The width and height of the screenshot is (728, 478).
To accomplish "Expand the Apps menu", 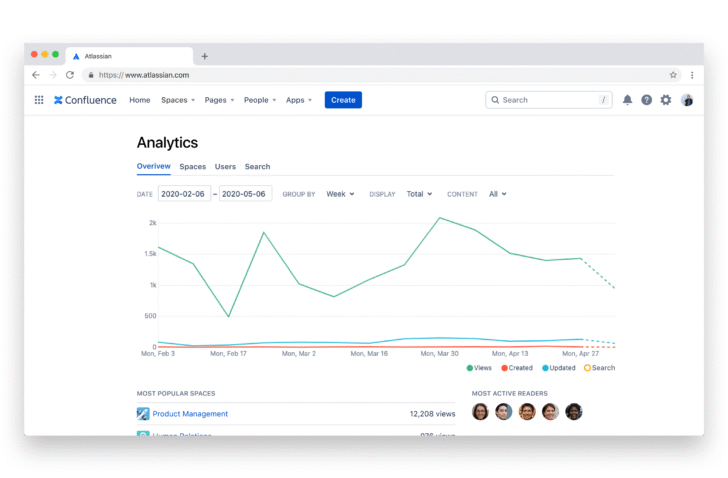I will 299,100.
